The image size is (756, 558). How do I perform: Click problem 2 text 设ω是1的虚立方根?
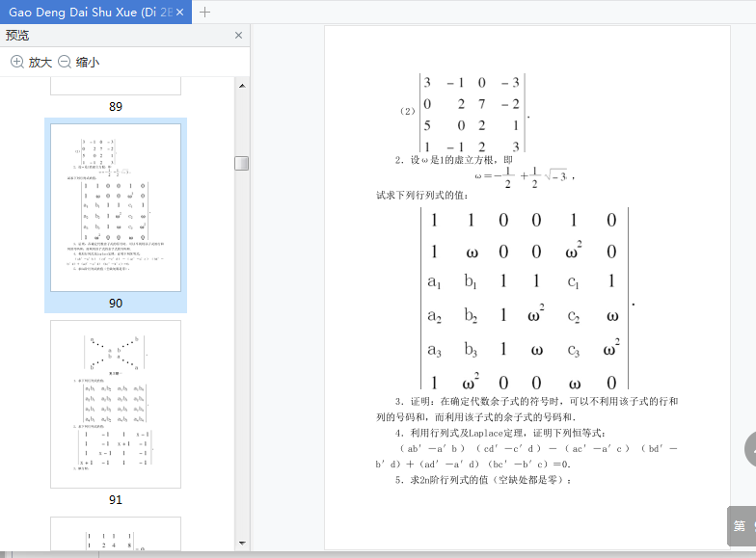point(453,160)
